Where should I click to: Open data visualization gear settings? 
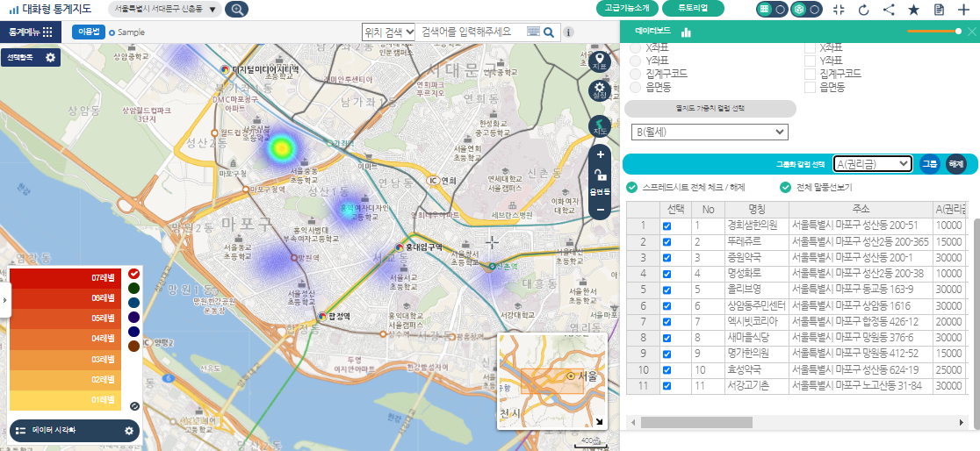coord(129,431)
